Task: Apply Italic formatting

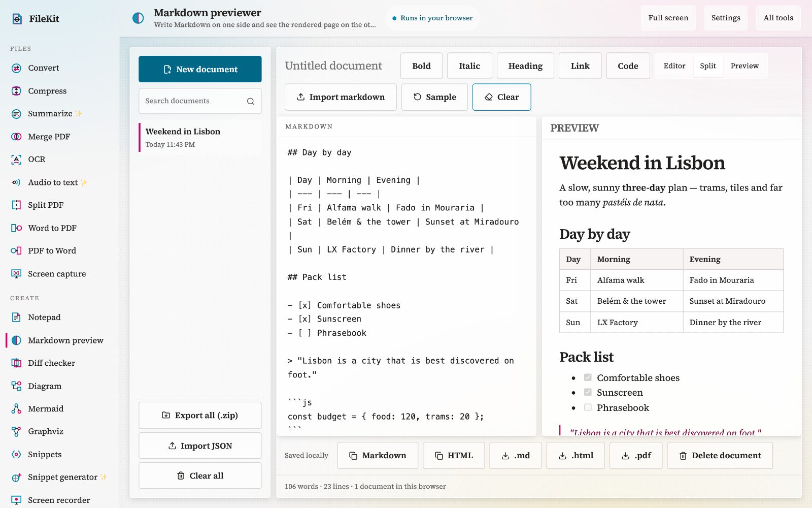Action: tap(469, 66)
